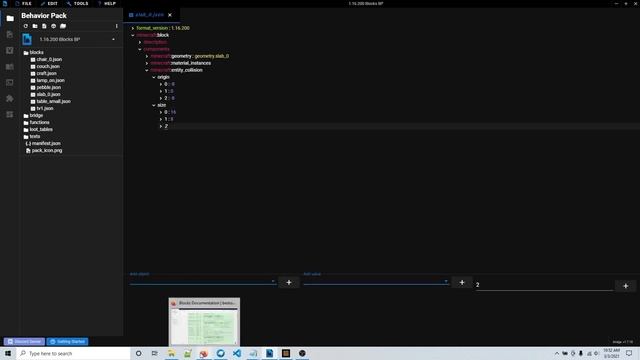The width and height of the screenshot is (640, 360).
Task: Click the Discord Server button
Action: click(x=24, y=341)
